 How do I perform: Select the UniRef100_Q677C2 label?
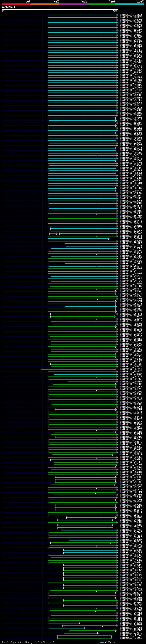[x=131, y=306]
